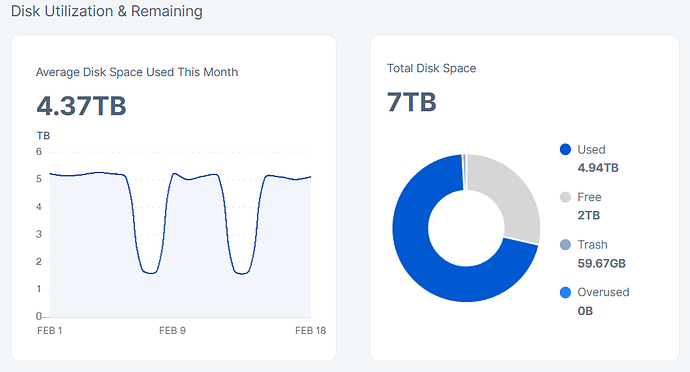Click the Disk Utilization & Remaining heading
This screenshot has height=372, width=690.
pos(106,11)
